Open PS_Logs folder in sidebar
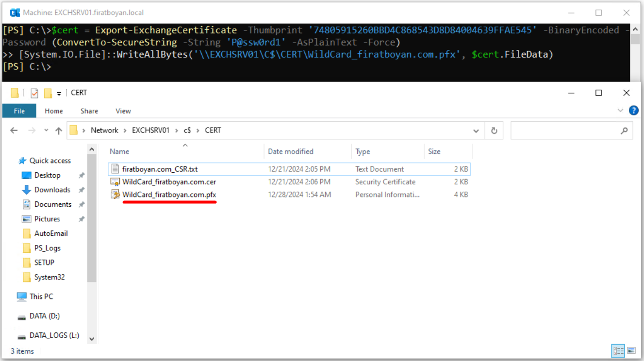 click(x=48, y=248)
